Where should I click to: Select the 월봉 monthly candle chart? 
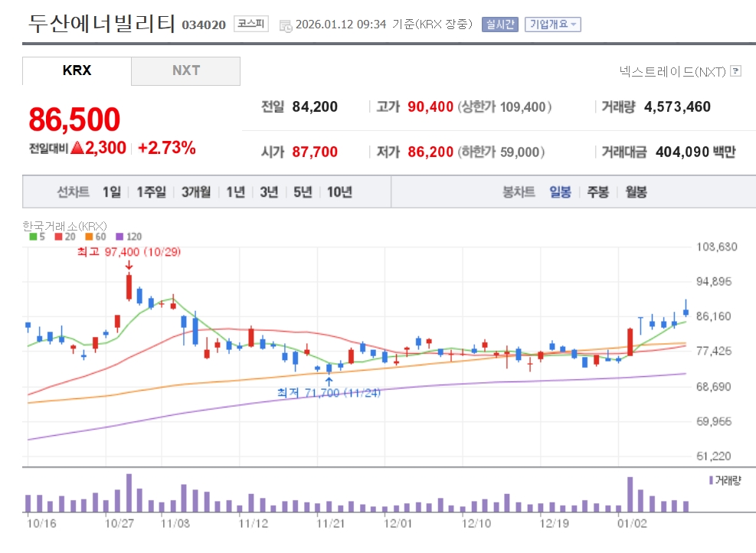pos(636,192)
